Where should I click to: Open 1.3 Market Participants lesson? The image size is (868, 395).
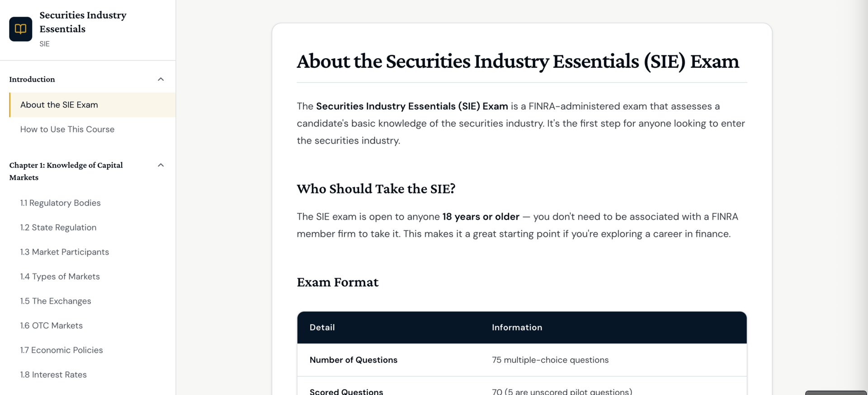pos(65,252)
